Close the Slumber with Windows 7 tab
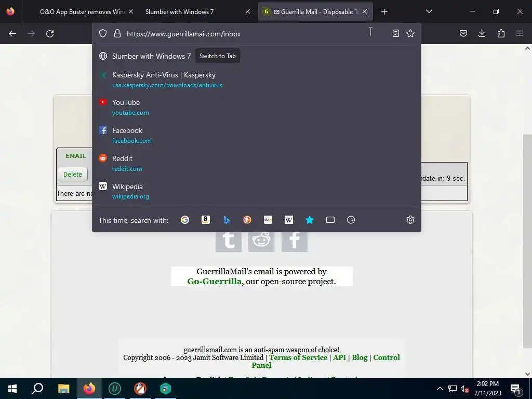The image size is (532, 399). pyautogui.click(x=248, y=12)
